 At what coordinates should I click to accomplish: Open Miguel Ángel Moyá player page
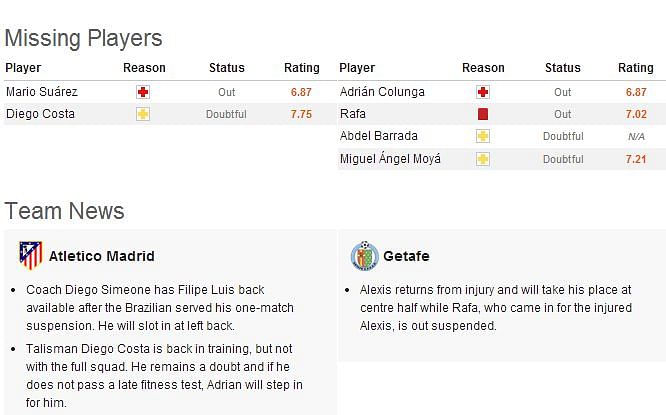390,159
